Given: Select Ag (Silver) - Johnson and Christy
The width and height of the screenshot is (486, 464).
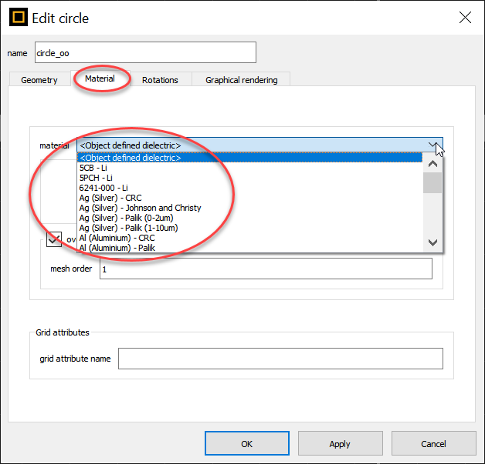Looking at the screenshot, I should point(250,208).
